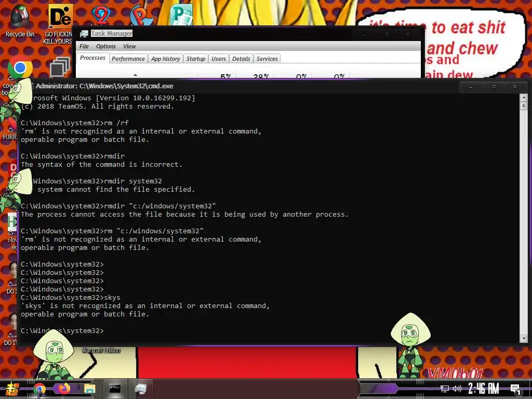532x399 pixels.
Task: Launch Chrome from the taskbar
Action: point(39,389)
